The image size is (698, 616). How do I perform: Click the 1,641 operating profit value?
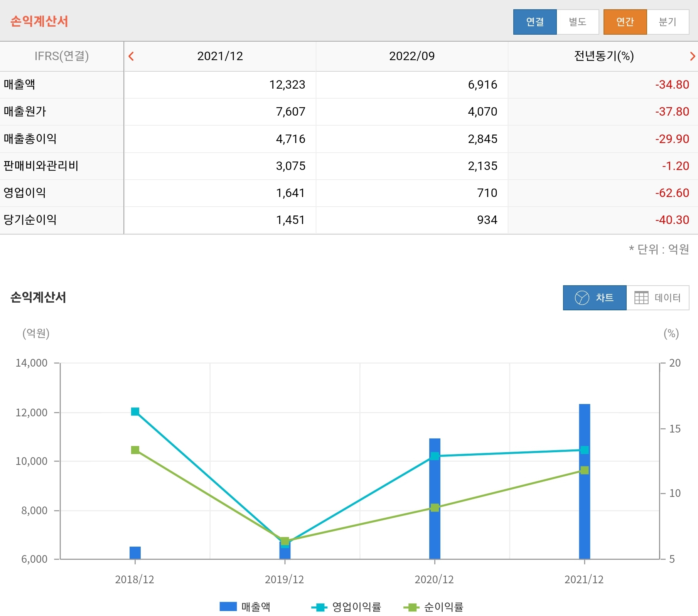pyautogui.click(x=290, y=193)
